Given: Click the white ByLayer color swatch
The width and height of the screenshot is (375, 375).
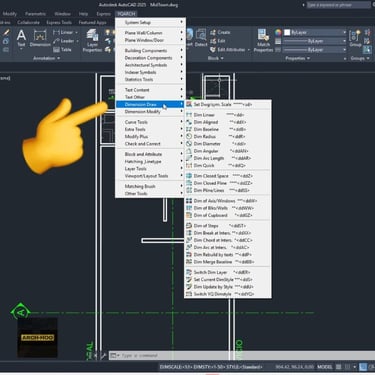Looking at the screenshot, I should tap(287, 32).
